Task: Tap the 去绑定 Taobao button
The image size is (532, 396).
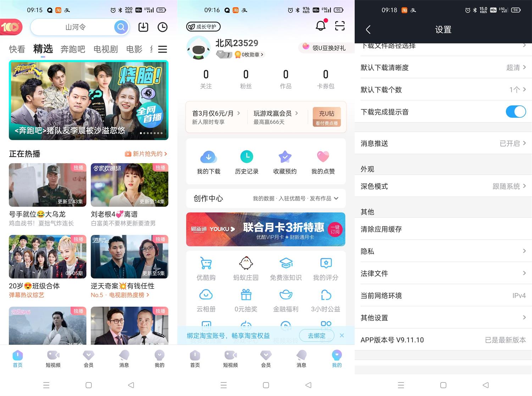Action: coord(317,336)
